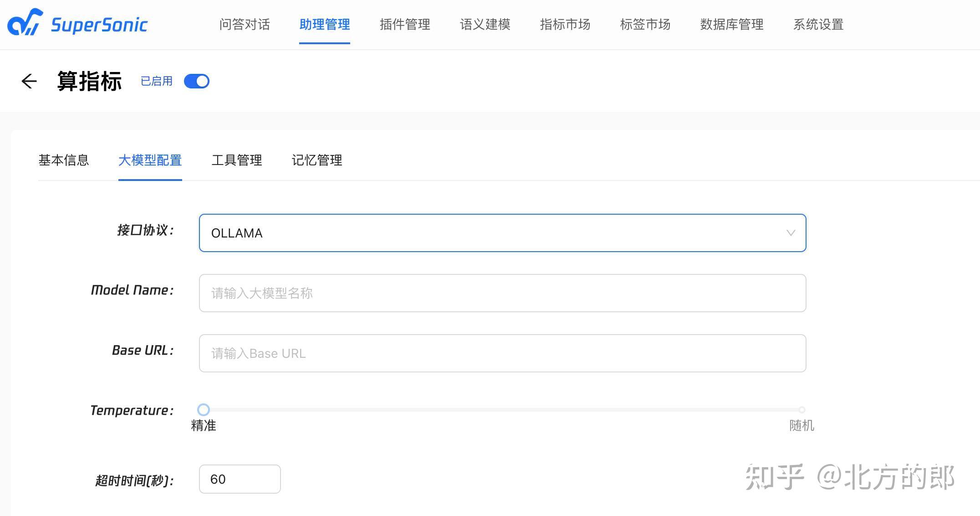The width and height of the screenshot is (980, 516).
Task: Navigate to 插件管理
Action: point(404,25)
